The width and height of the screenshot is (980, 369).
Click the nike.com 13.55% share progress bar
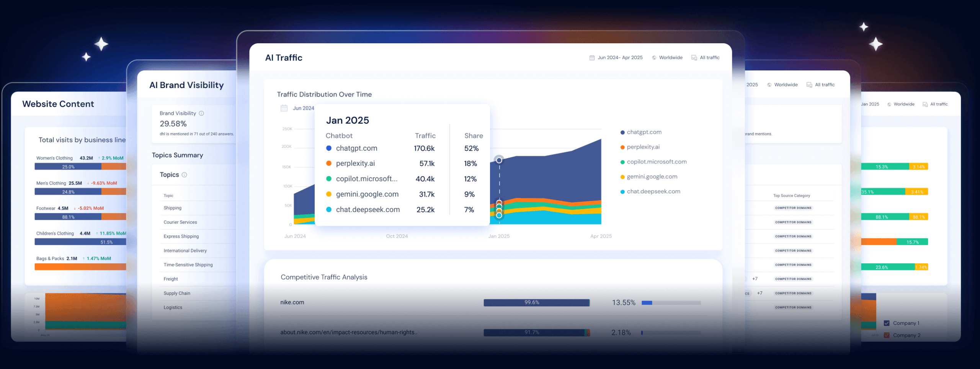(671, 303)
